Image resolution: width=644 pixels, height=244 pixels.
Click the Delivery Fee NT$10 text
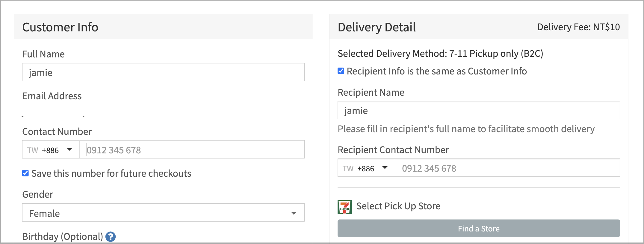tap(578, 27)
